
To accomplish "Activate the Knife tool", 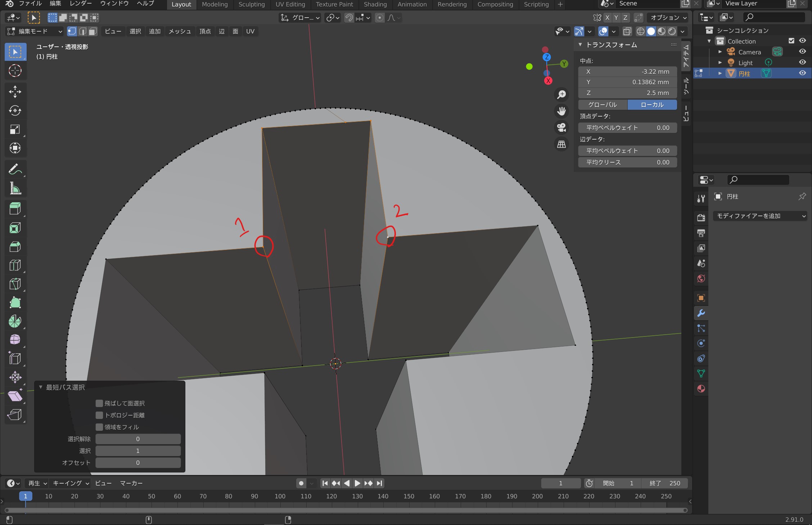I will tap(15, 284).
